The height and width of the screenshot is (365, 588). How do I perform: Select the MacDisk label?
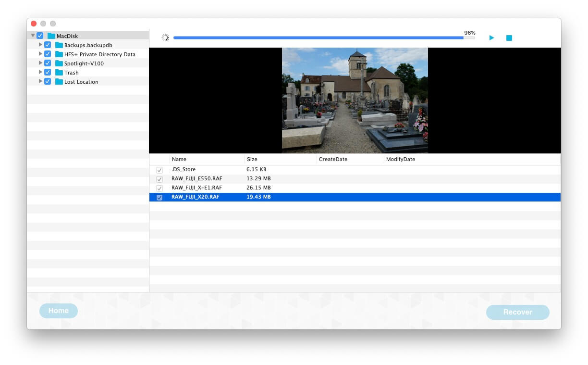(67, 36)
